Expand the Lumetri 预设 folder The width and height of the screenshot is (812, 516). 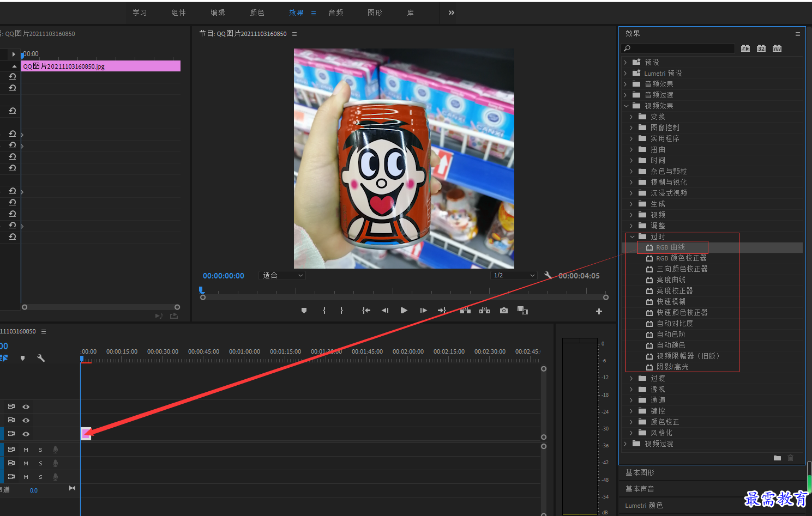625,73
